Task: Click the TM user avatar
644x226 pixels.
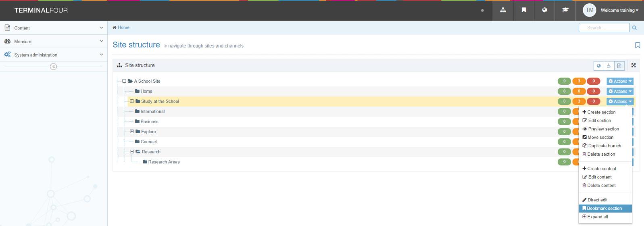Action: click(x=590, y=10)
